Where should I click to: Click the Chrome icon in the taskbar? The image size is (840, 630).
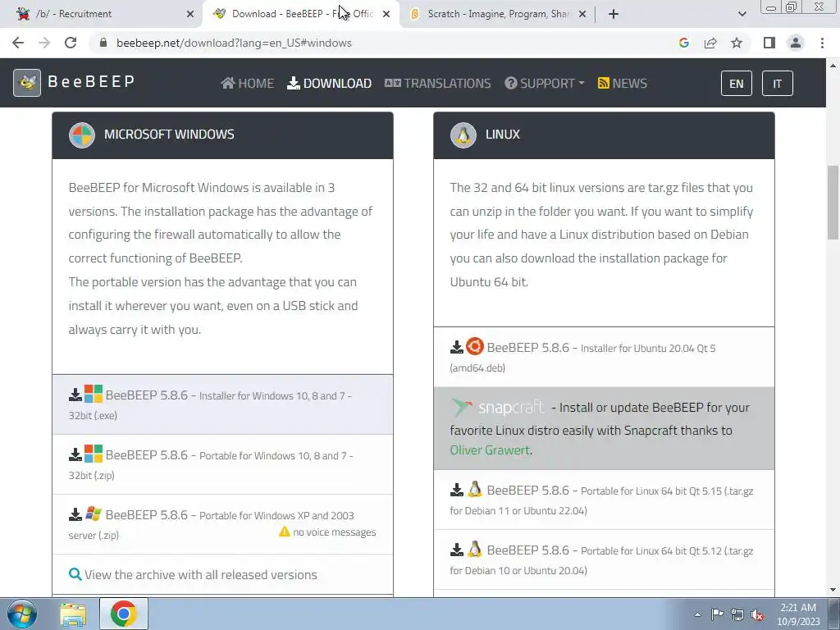[124, 614]
